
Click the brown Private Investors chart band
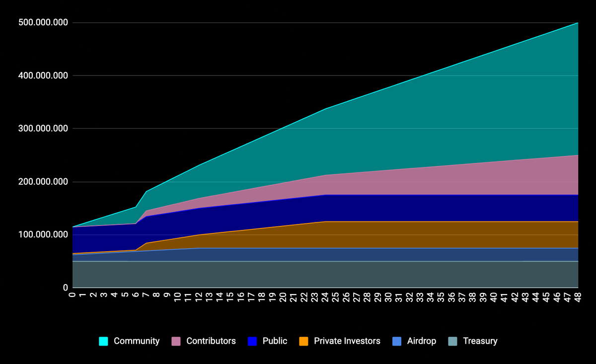point(397,234)
